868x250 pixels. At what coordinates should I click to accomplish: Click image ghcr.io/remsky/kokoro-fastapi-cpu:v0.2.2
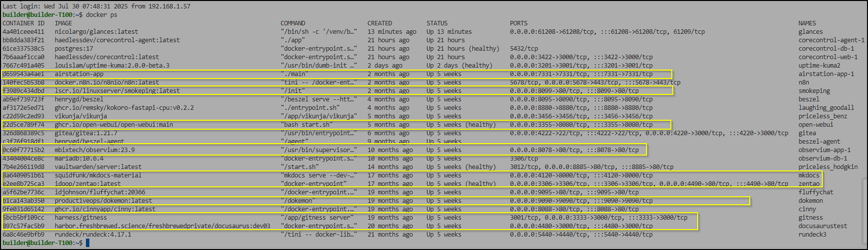124,108
